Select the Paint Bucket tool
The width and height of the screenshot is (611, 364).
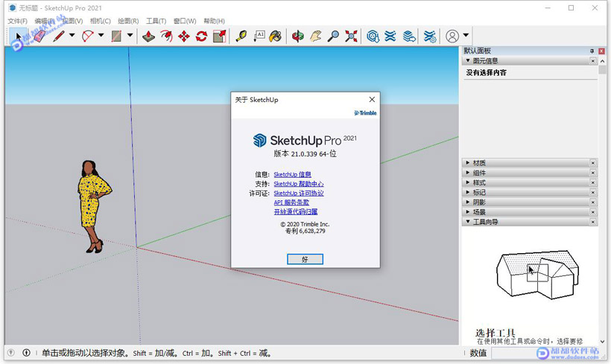click(276, 36)
